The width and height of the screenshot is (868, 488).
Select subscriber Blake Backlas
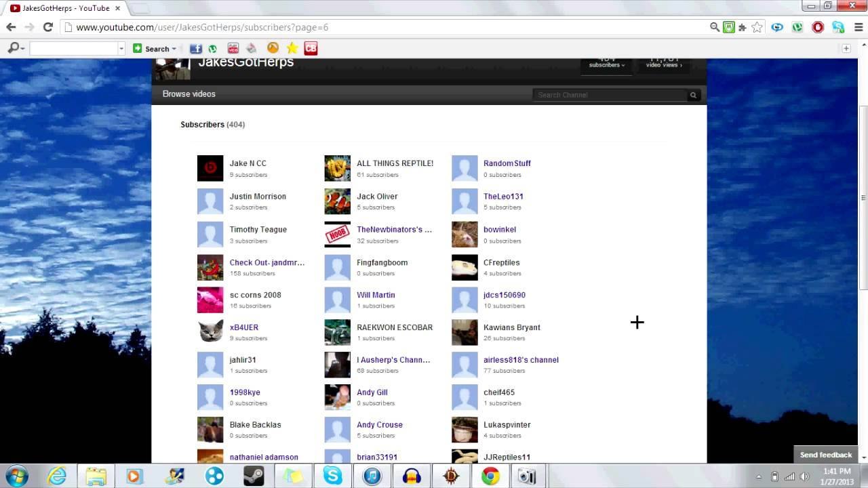[x=255, y=425]
